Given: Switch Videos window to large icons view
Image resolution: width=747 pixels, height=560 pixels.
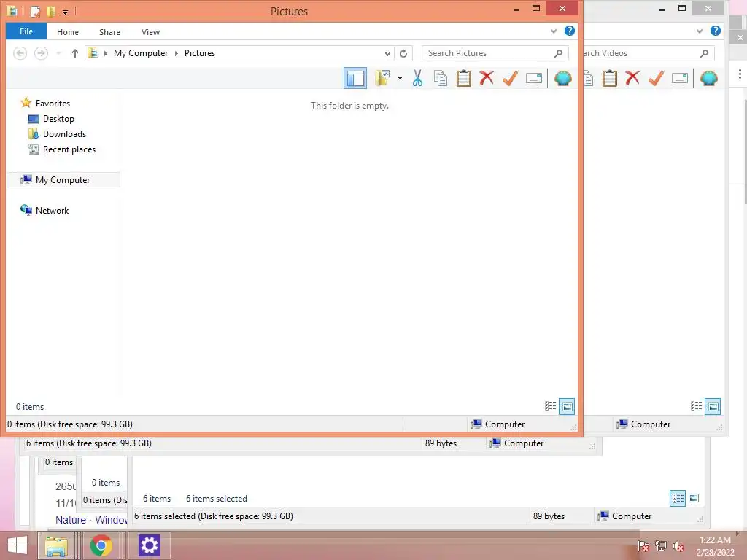Looking at the screenshot, I should pyautogui.click(x=712, y=406).
